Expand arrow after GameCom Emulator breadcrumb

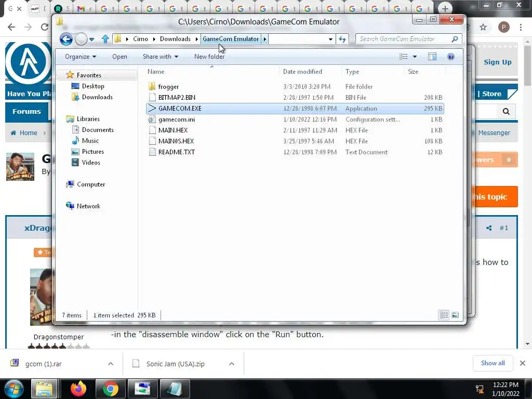[x=264, y=39]
